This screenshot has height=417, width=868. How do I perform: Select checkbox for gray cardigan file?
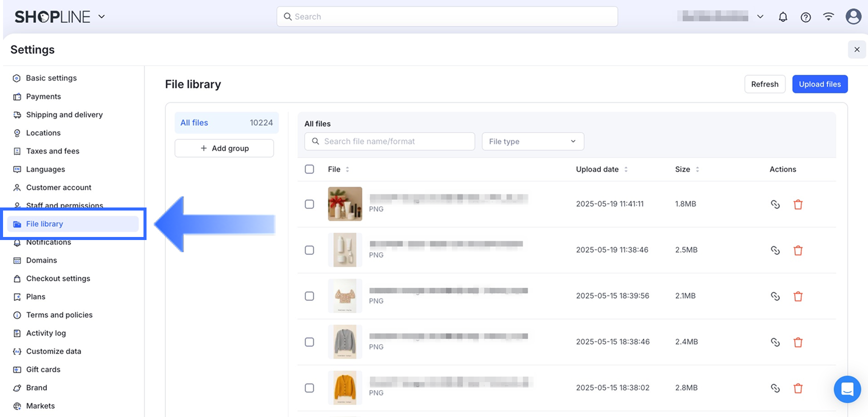click(x=309, y=342)
